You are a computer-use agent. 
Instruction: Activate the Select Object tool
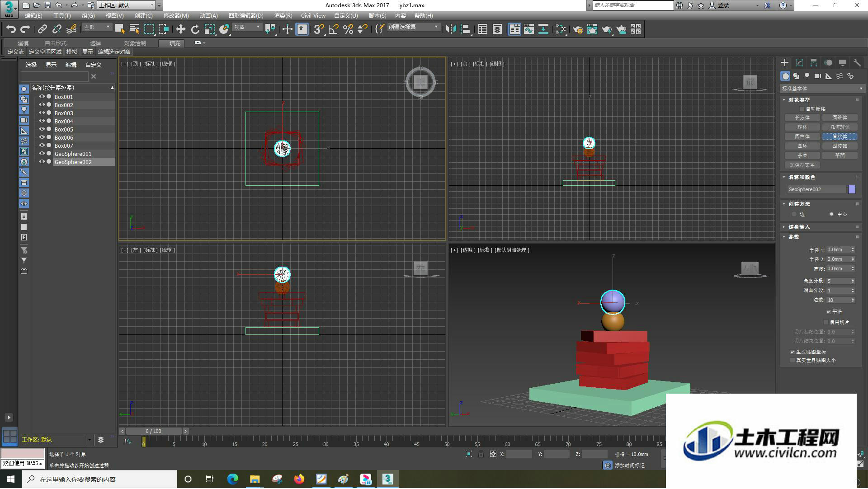coord(120,29)
